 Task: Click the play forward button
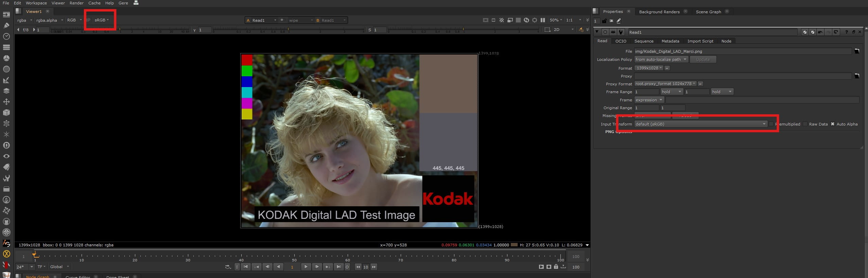(306, 267)
